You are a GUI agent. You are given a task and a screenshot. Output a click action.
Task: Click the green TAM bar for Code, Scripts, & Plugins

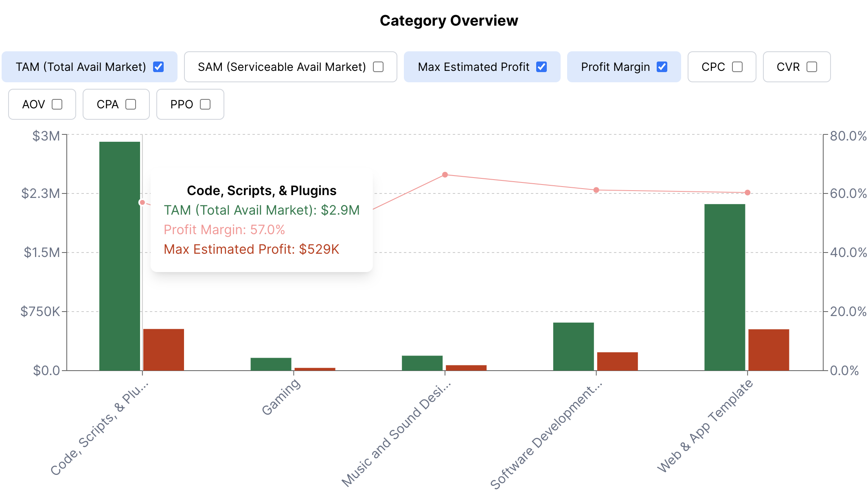coord(120,256)
